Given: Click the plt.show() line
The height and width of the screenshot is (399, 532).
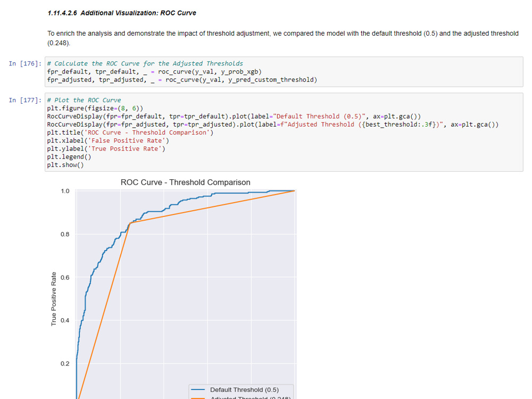Looking at the screenshot, I should [65, 165].
